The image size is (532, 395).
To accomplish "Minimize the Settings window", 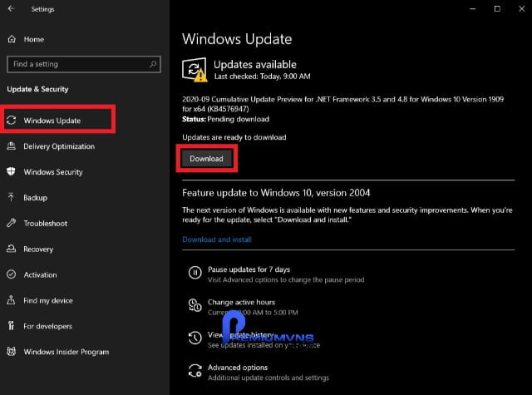I will [473, 9].
